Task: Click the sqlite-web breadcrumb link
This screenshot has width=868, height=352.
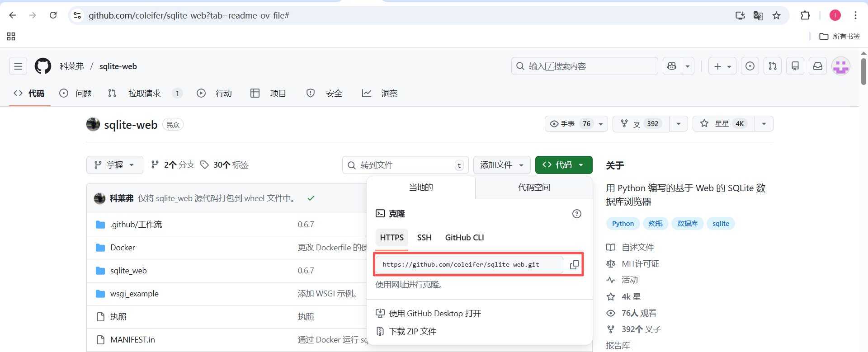Action: (x=118, y=66)
